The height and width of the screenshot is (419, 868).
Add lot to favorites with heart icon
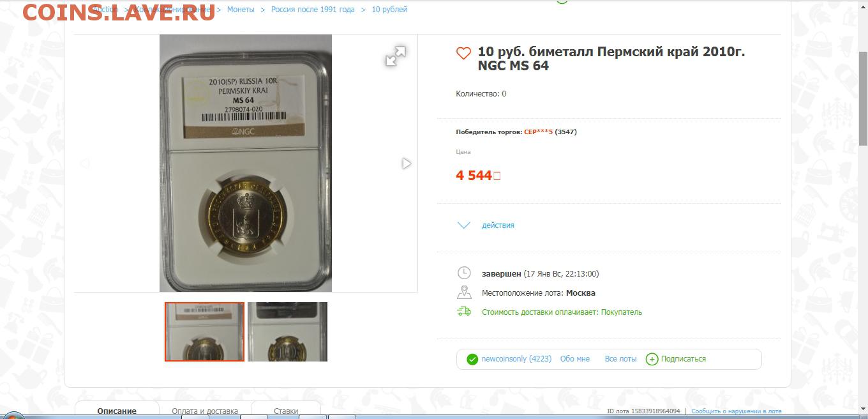(463, 53)
